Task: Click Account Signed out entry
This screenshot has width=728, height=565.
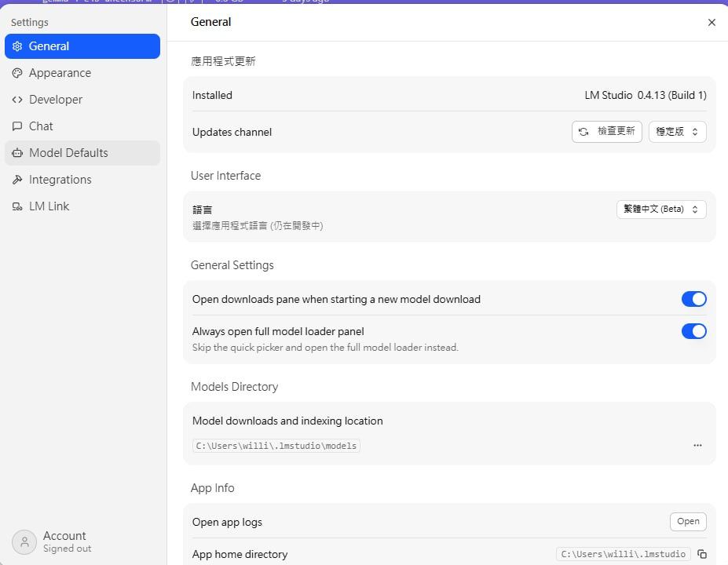Action: (x=52, y=541)
